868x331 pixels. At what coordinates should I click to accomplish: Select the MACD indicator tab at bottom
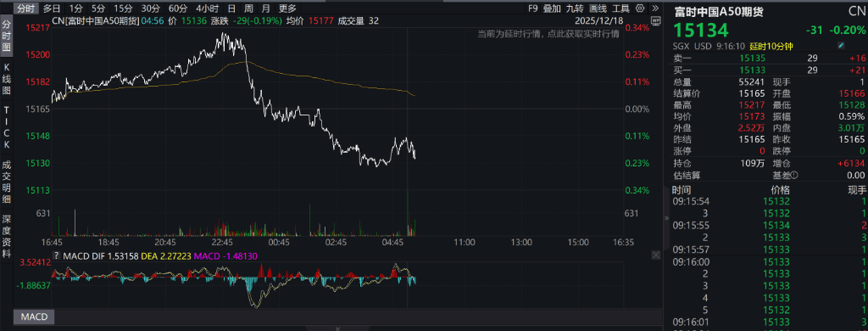pos(34,317)
